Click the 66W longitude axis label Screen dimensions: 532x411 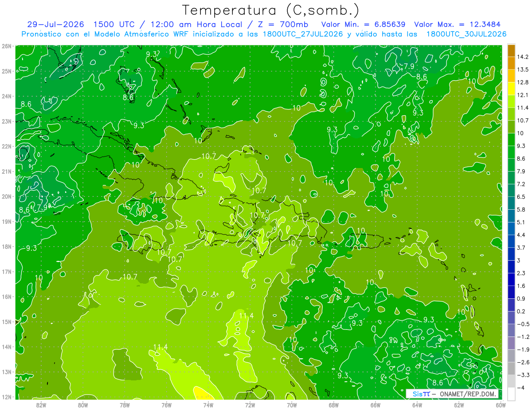[376, 405]
